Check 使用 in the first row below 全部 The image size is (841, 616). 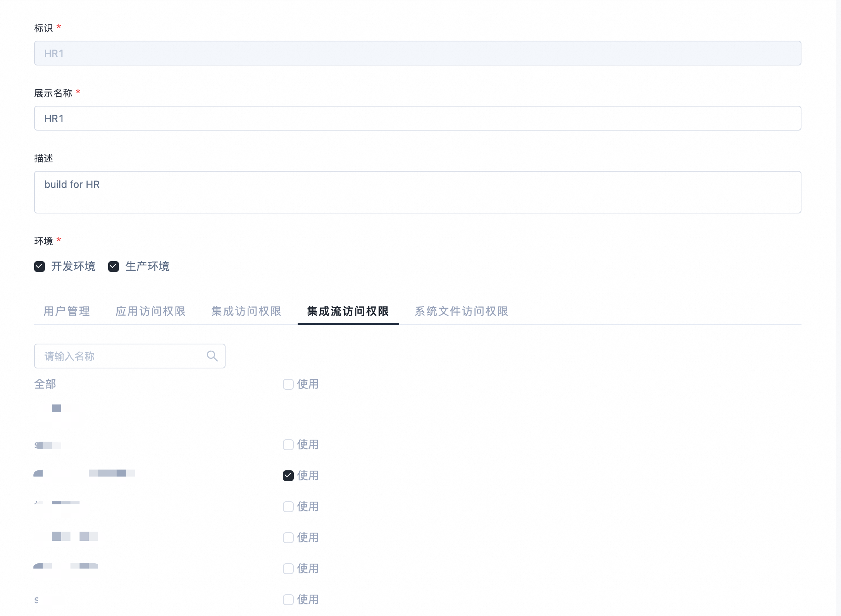288,445
